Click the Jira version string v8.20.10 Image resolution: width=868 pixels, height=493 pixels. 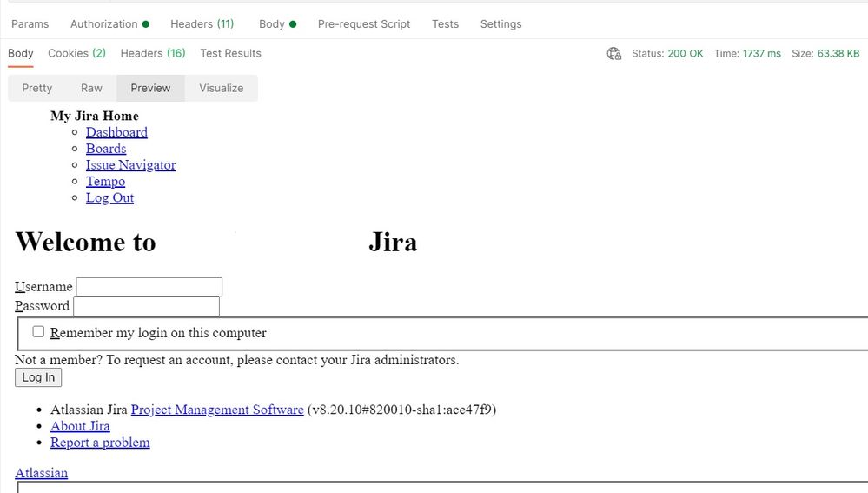[402, 410]
